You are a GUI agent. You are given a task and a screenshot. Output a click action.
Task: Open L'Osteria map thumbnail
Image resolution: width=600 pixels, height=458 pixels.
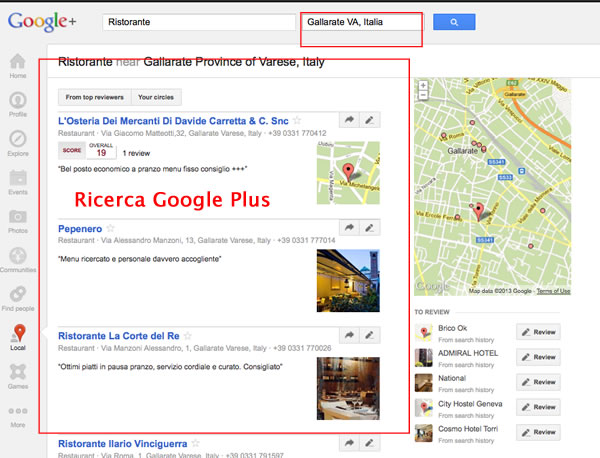348,173
